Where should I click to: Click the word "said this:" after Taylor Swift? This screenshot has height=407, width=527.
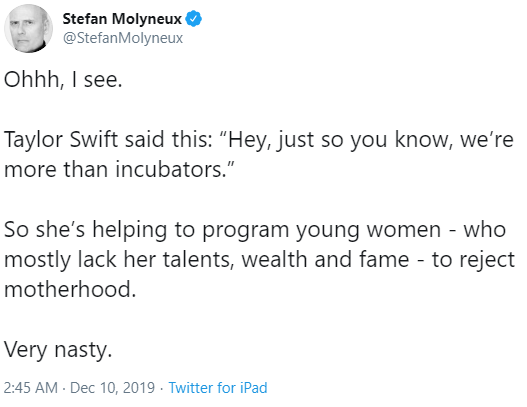point(169,139)
